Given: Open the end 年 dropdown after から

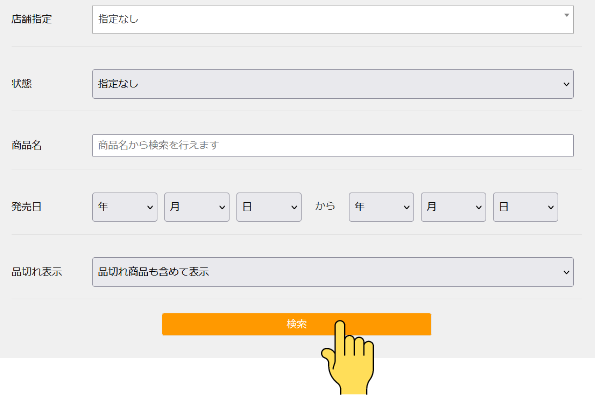Looking at the screenshot, I should (x=381, y=207).
